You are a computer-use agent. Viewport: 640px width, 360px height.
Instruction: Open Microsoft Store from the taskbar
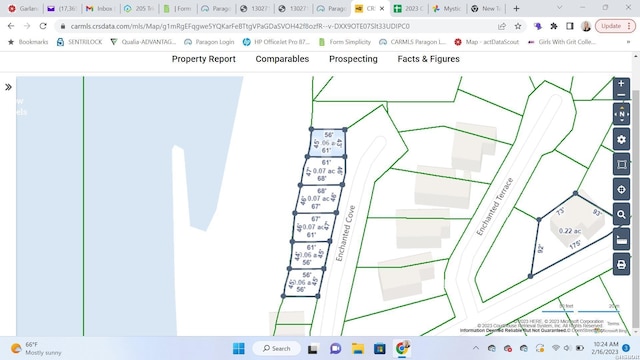380,349
